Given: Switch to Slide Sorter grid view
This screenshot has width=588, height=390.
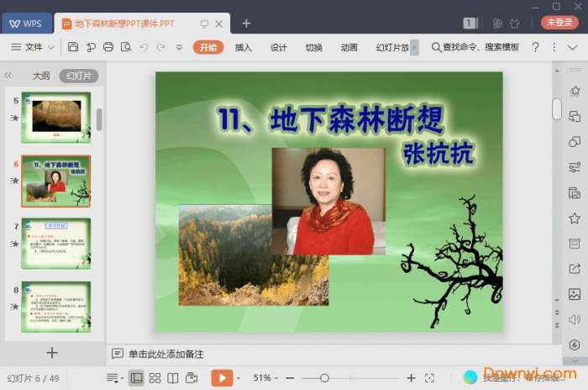Looking at the screenshot, I should pos(155,378).
